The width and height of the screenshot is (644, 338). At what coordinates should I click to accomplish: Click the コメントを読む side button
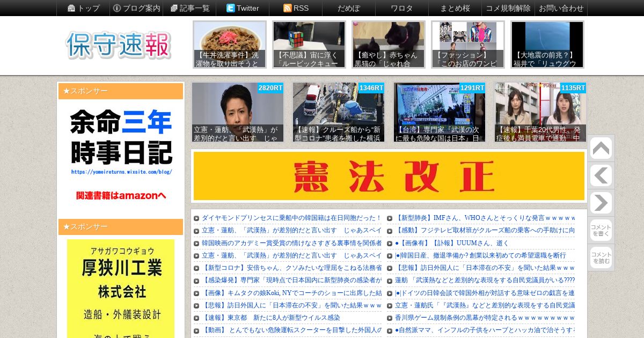point(601,258)
